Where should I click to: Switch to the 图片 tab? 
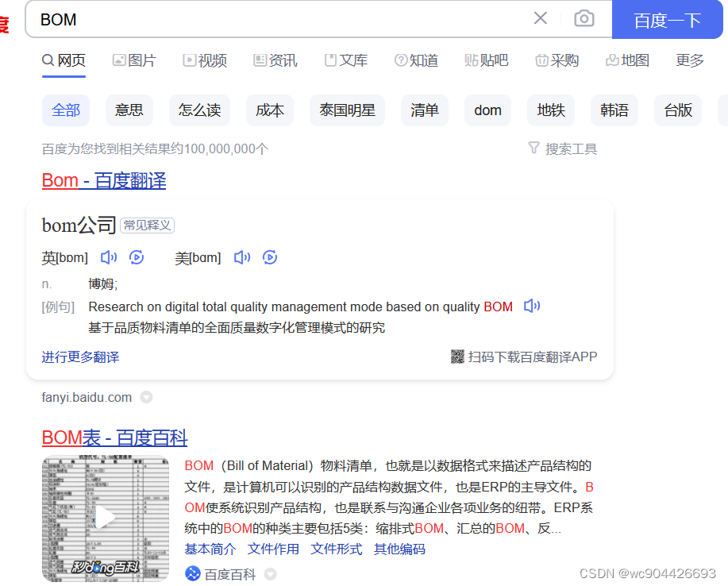tap(134, 60)
